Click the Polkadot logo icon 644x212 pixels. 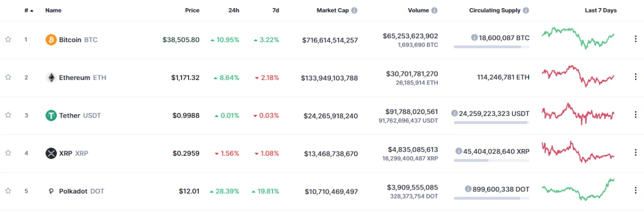51,191
